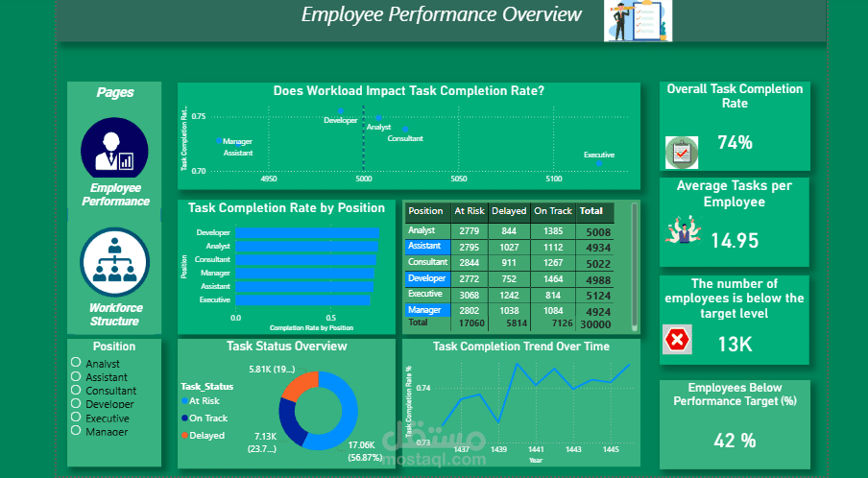Open the Employee Performance page icon
This screenshot has width=868, height=478.
(x=114, y=148)
